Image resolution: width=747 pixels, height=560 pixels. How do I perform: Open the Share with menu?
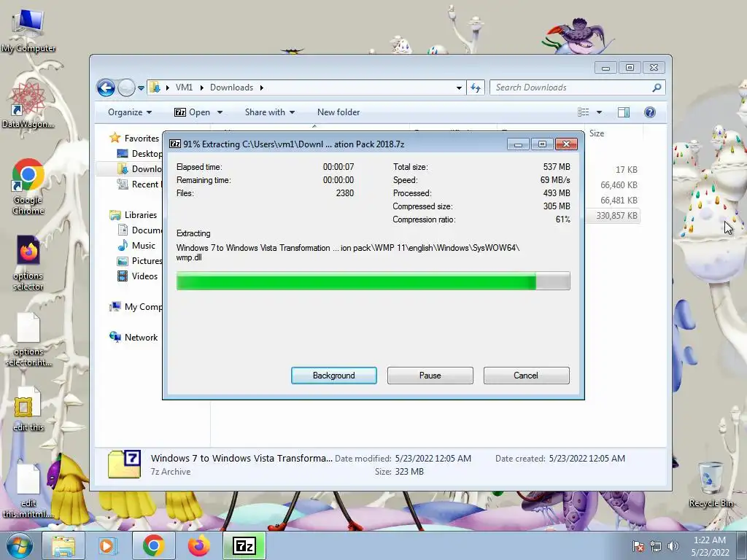[x=270, y=112]
